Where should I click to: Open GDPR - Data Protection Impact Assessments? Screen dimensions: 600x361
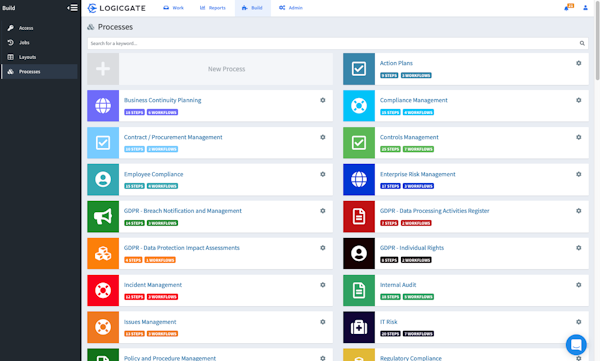click(x=181, y=248)
